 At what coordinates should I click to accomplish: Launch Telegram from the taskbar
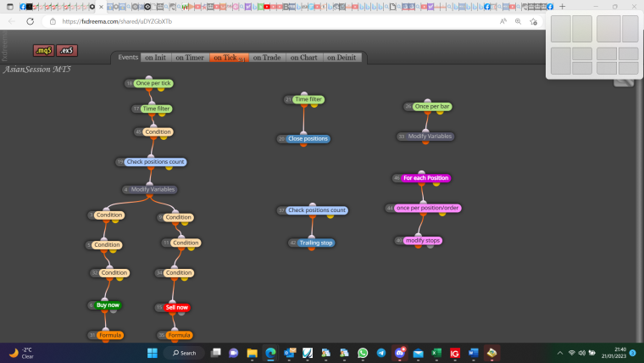pos(381,353)
